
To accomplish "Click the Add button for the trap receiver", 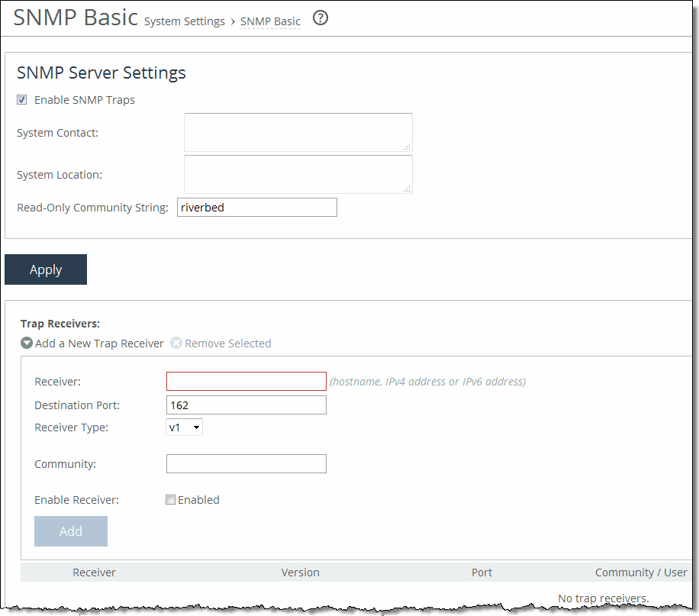I will tap(70, 531).
